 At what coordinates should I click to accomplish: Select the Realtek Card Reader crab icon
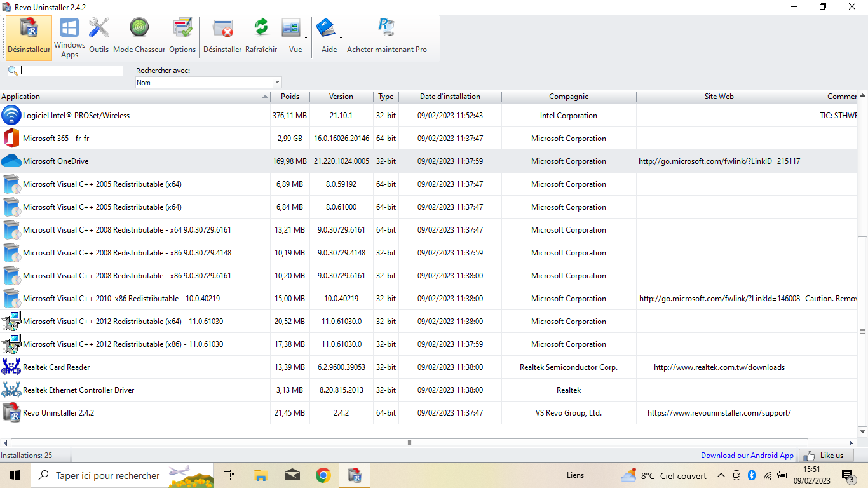[x=11, y=367]
